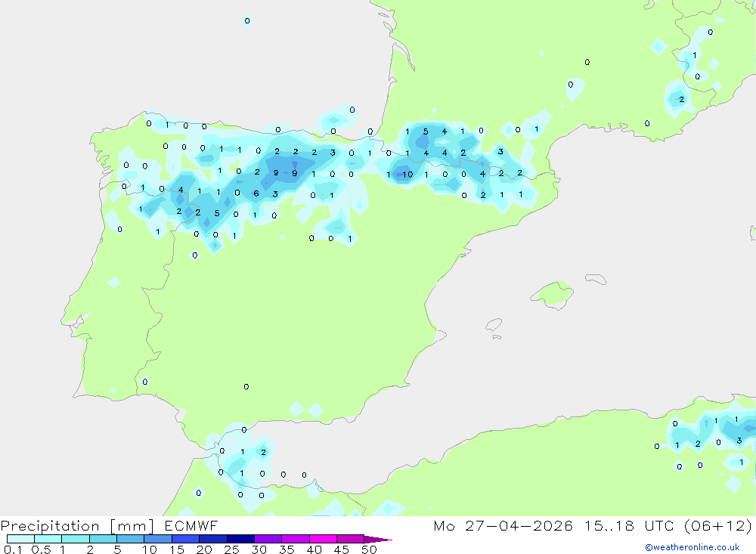
Task: Click legend tick label '45'
Action: (342, 549)
